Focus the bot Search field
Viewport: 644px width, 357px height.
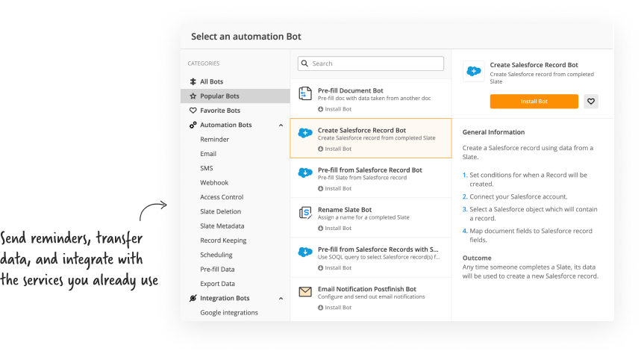tap(371, 63)
